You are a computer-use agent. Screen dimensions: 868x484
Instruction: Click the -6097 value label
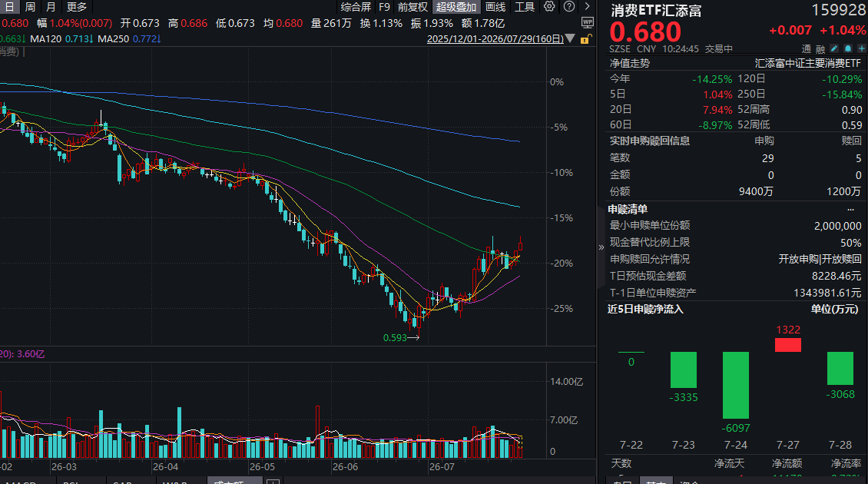coord(736,428)
